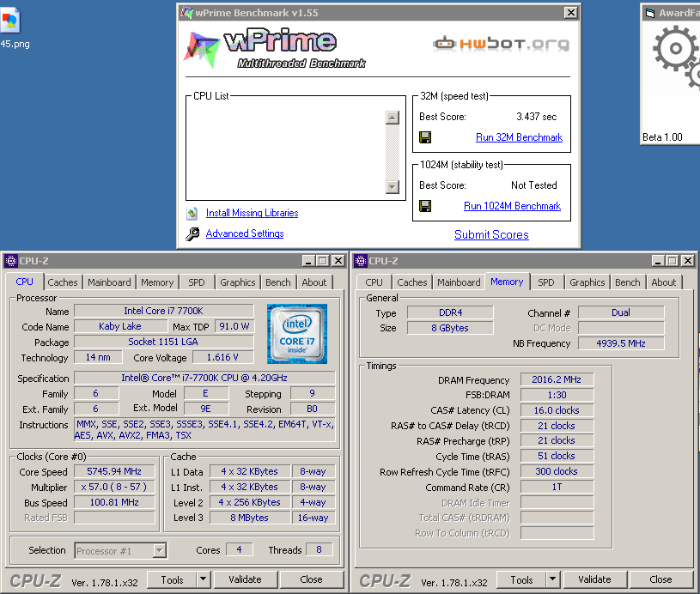This screenshot has height=594, width=700.
Task: Open the SPD tab in left CPU-Z
Action: click(197, 282)
